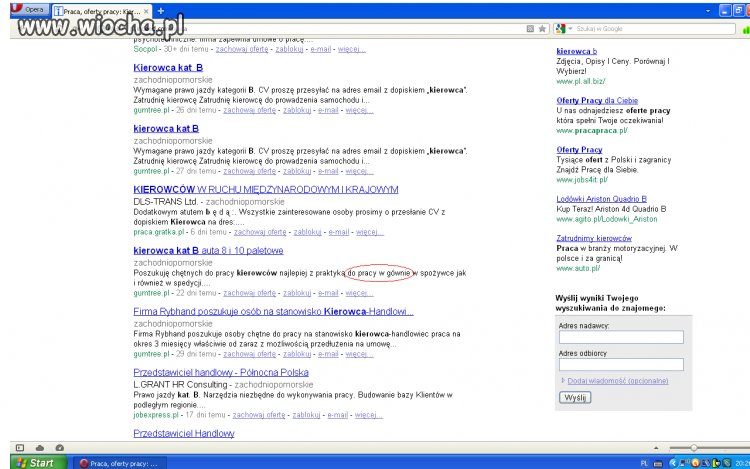Screen dimensions: 750x469
Task: Click the www.pracapraca.pl ad URL
Action: [592, 131]
